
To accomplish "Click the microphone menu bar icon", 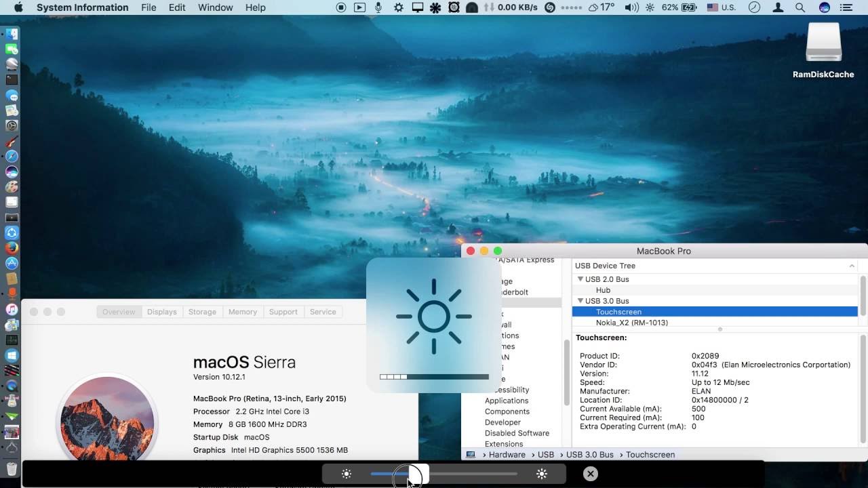I will [x=378, y=7].
